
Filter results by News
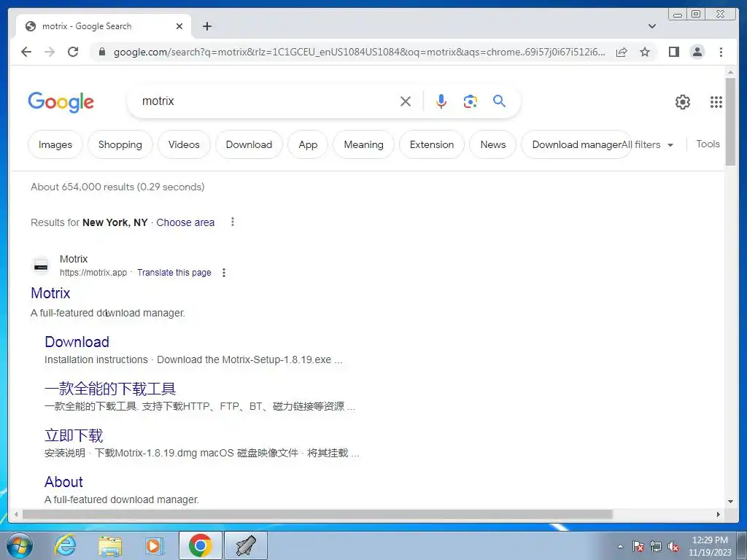492,144
